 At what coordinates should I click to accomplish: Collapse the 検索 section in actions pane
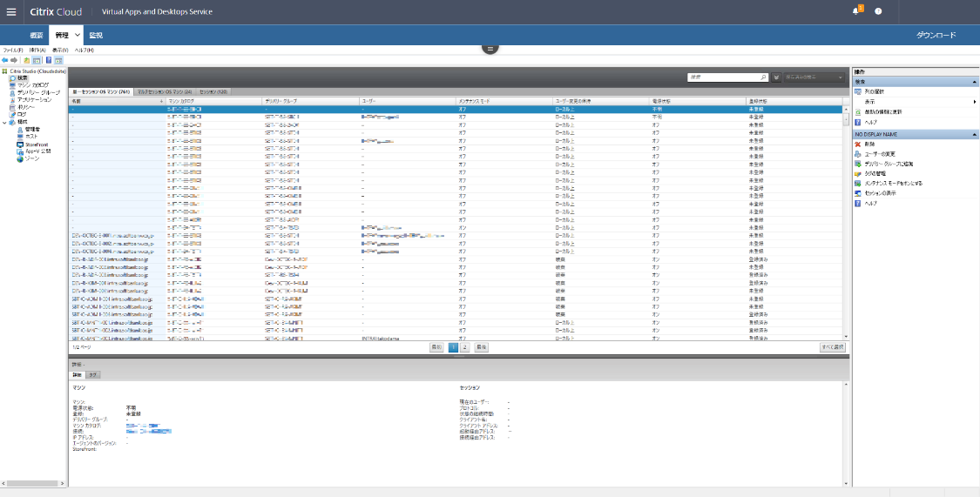pos(974,82)
